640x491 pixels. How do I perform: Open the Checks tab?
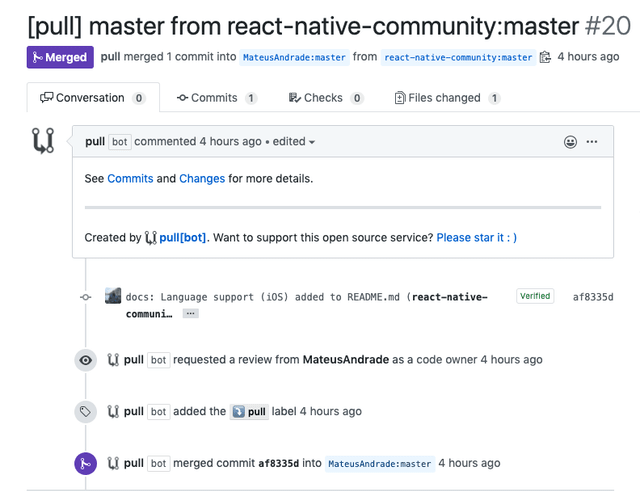pos(326,98)
